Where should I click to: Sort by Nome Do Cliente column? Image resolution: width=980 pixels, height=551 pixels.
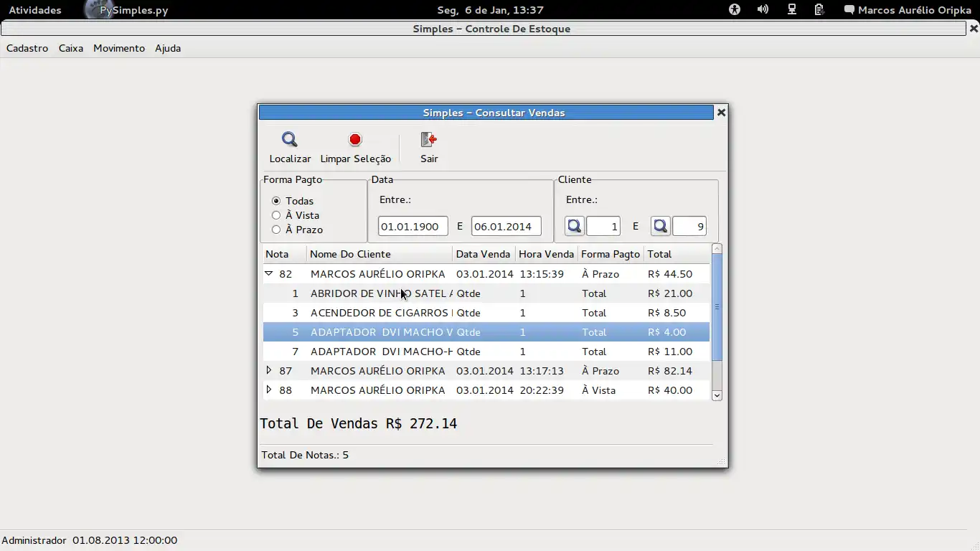pos(380,254)
